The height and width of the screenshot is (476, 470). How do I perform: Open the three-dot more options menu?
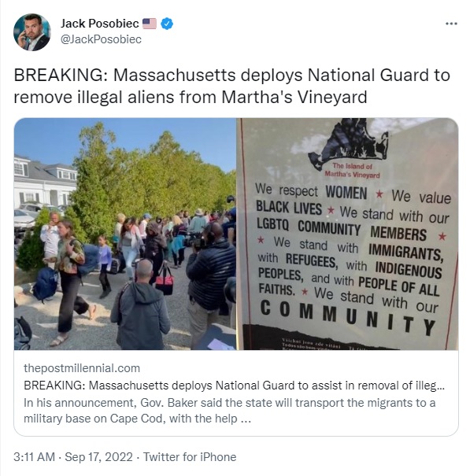pyautogui.click(x=451, y=24)
